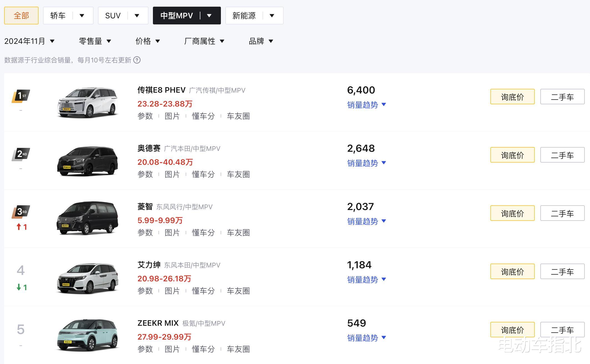Select the SUV category tab
The height and width of the screenshot is (364, 590).
[113, 16]
